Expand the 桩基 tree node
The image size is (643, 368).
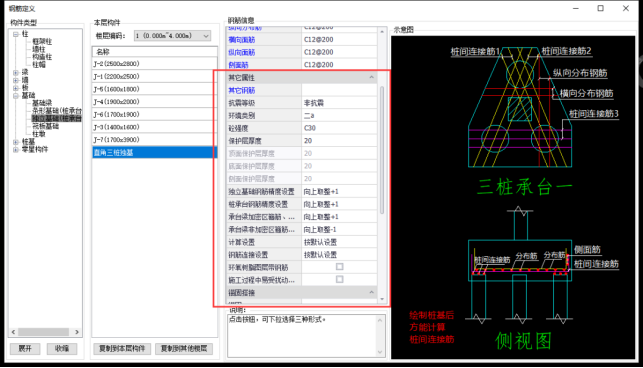(16, 142)
